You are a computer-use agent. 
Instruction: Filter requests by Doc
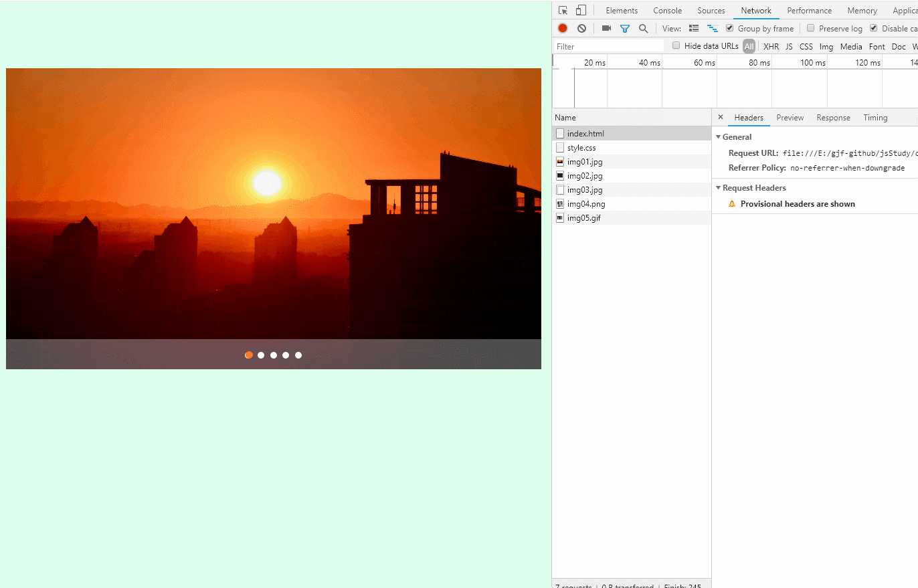pyautogui.click(x=899, y=46)
